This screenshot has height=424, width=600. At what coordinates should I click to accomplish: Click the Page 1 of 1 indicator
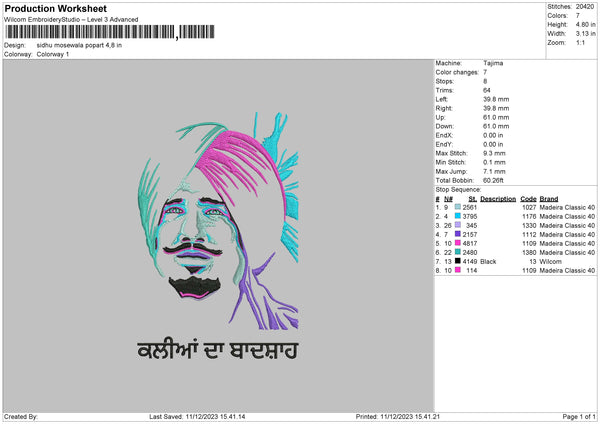(579, 416)
